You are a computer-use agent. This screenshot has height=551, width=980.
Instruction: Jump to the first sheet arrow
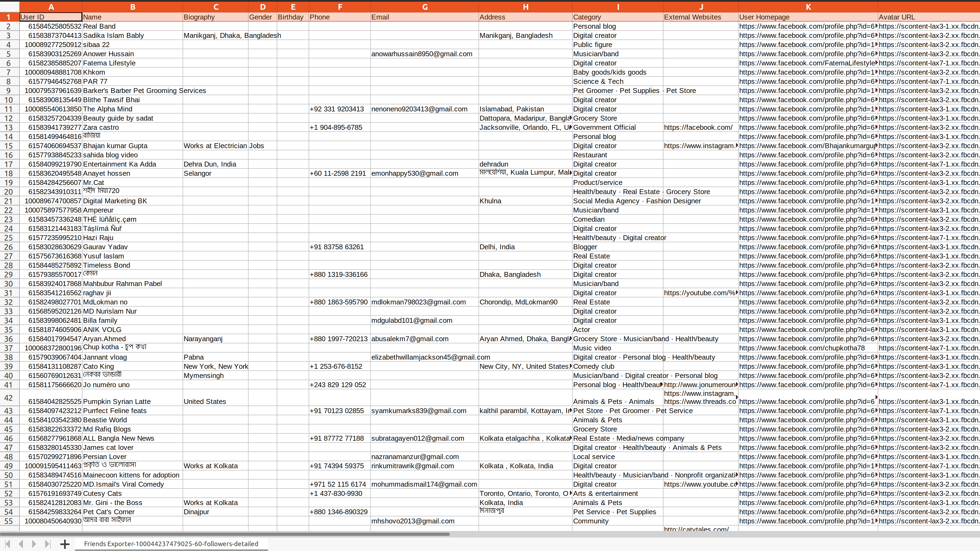(8, 544)
